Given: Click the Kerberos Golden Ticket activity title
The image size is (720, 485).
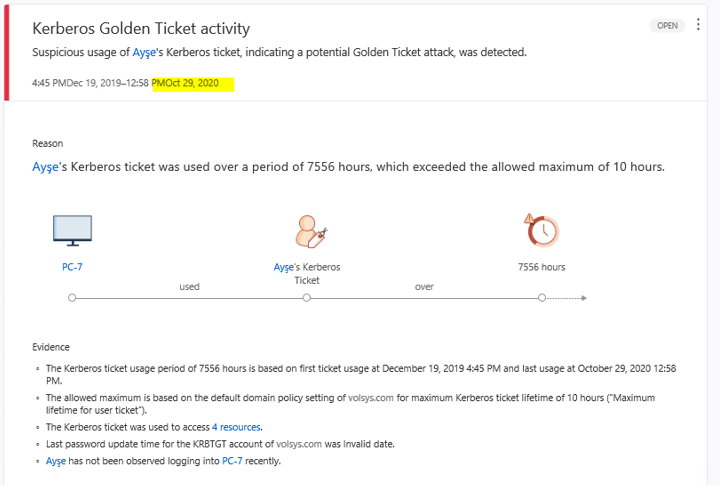Looking at the screenshot, I should pos(141,29).
